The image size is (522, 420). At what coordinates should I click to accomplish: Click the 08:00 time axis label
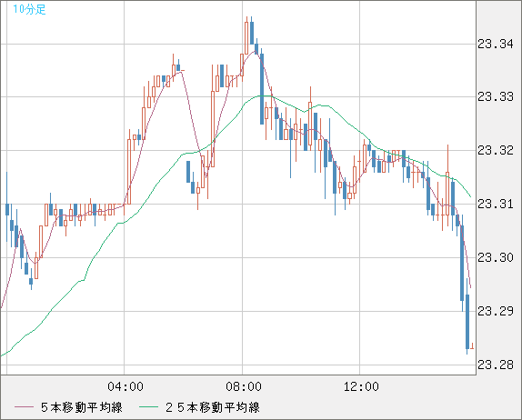244,386
